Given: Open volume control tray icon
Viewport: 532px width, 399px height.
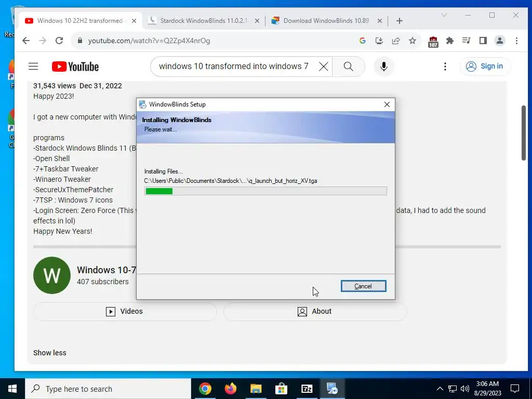Looking at the screenshot, I should [465, 389].
